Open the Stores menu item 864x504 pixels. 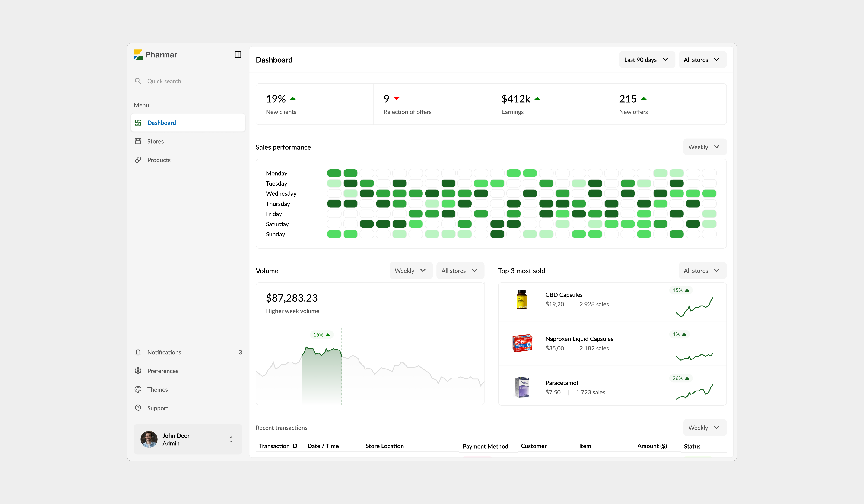[155, 141]
